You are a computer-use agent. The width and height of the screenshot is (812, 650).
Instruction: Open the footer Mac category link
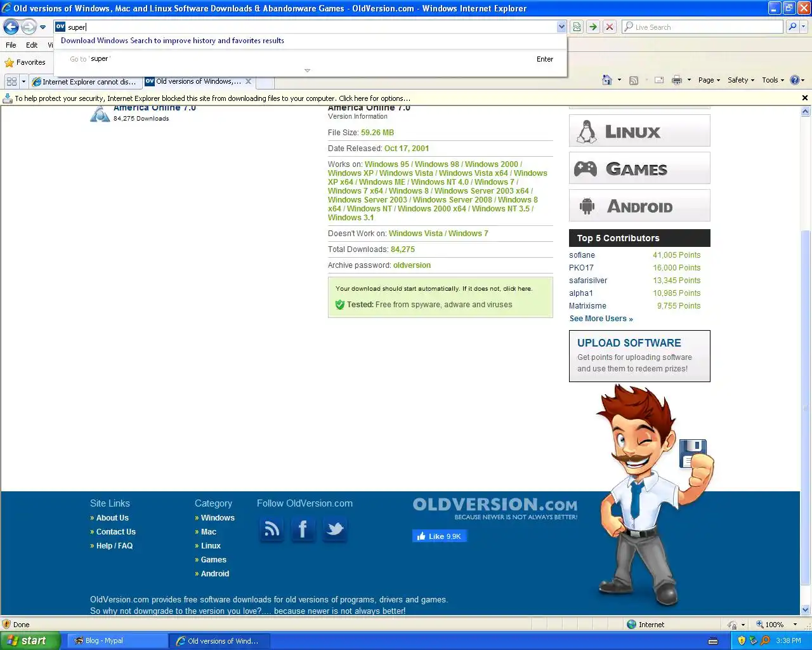209,532
